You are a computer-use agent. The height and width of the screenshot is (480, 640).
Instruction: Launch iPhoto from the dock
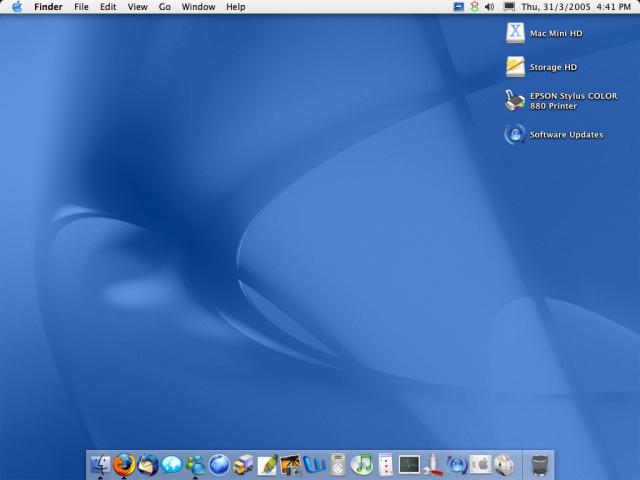tap(291, 465)
